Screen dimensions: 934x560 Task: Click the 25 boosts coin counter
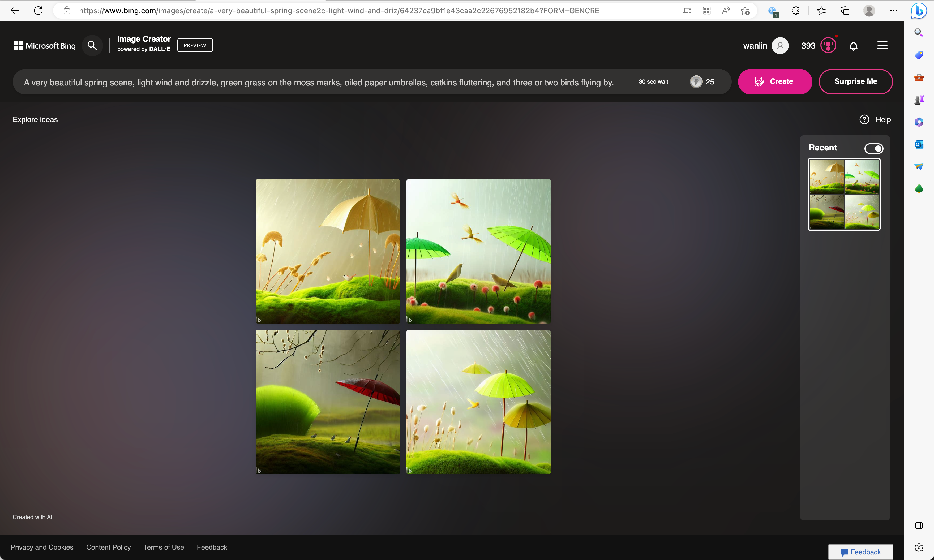(x=702, y=81)
